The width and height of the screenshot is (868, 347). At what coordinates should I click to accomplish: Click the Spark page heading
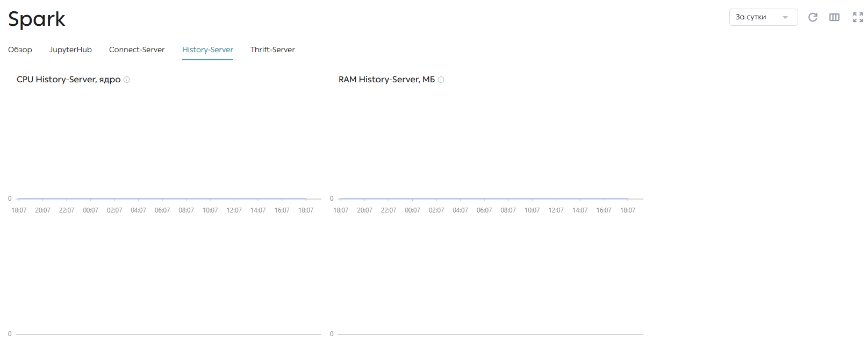pos(37,19)
